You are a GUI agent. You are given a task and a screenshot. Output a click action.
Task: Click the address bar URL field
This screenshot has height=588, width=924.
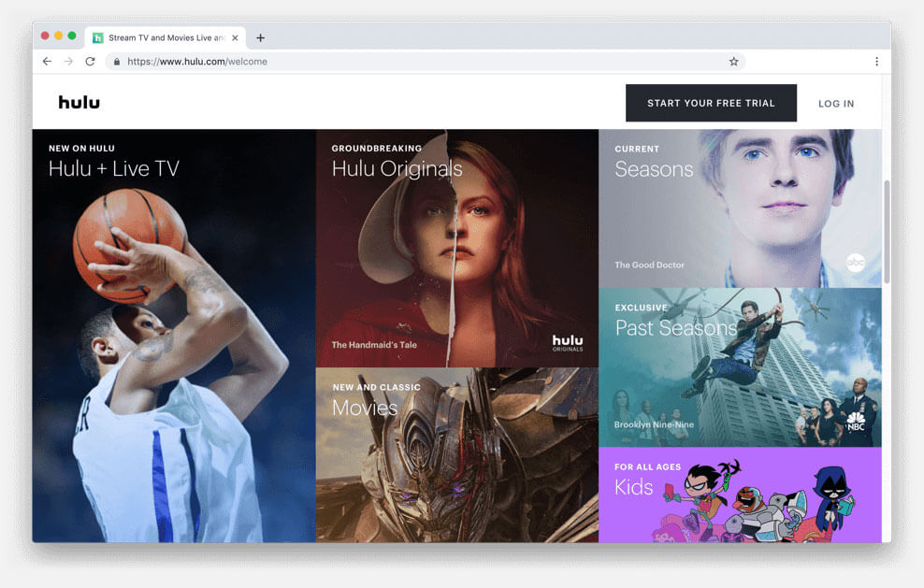pos(425,62)
